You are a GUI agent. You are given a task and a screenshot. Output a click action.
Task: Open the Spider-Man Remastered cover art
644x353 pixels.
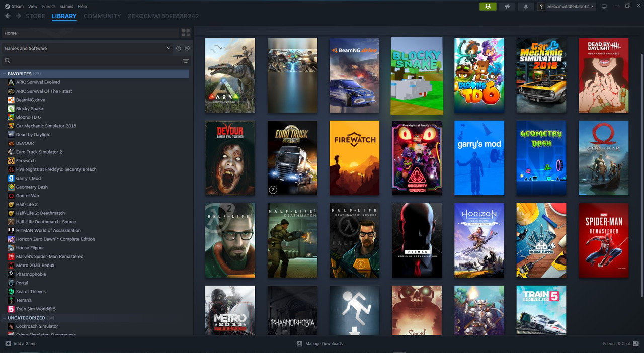click(x=603, y=240)
